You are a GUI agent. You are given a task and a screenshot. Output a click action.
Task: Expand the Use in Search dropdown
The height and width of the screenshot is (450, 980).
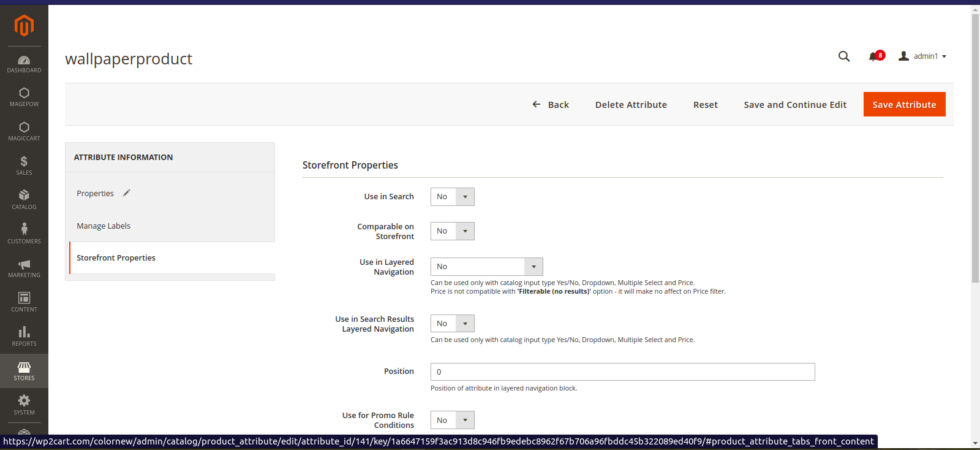tap(452, 197)
